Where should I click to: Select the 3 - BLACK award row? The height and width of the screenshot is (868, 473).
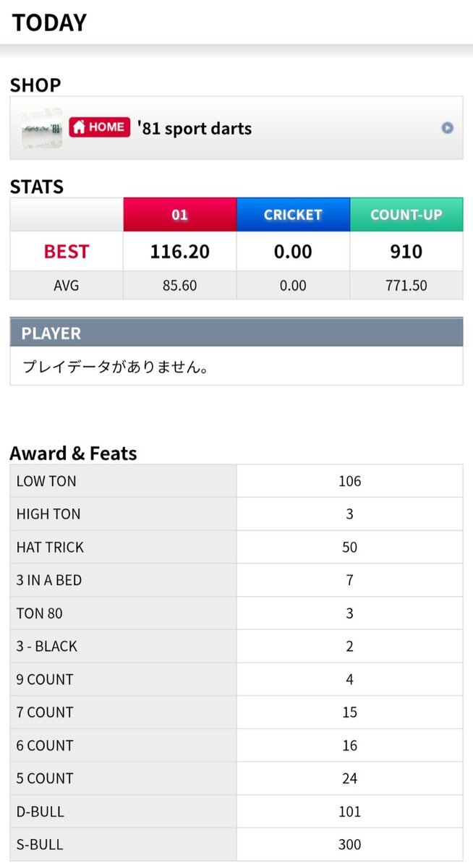[236, 647]
